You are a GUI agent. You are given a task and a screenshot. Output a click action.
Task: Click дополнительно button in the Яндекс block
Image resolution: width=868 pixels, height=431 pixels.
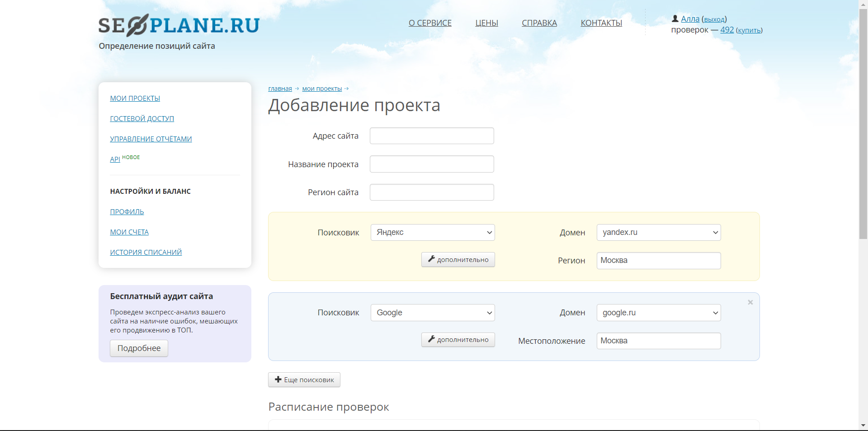[458, 260]
